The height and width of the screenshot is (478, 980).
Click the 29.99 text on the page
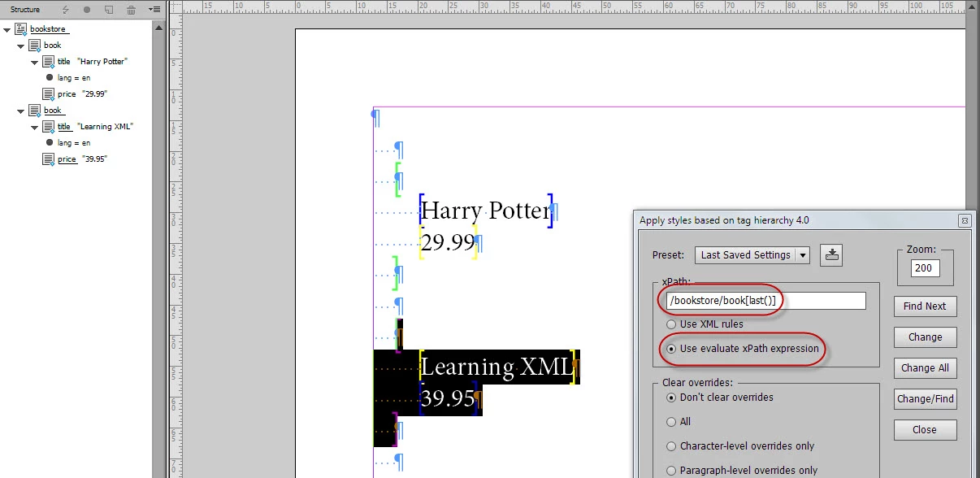coord(448,242)
